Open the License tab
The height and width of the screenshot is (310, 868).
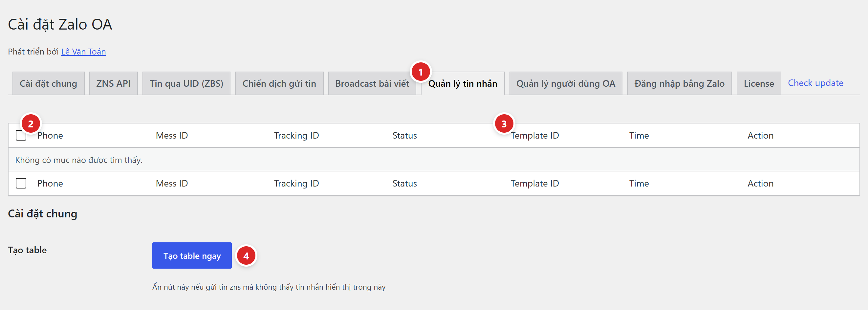(x=758, y=83)
